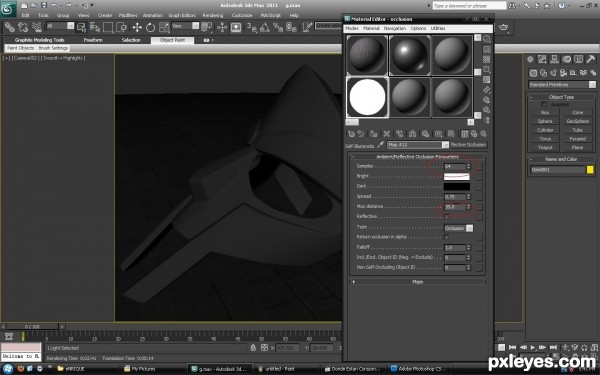Switch to the Freeform ribbon tab

pyautogui.click(x=93, y=40)
